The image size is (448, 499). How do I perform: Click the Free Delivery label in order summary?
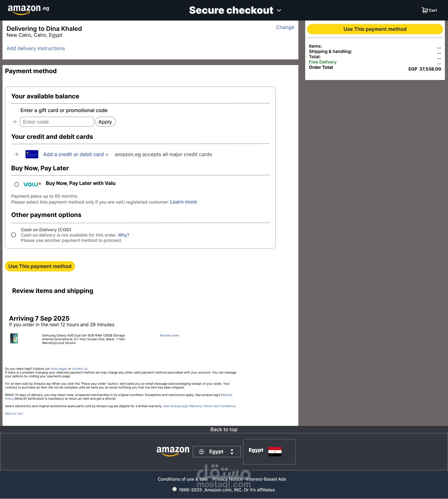323,62
